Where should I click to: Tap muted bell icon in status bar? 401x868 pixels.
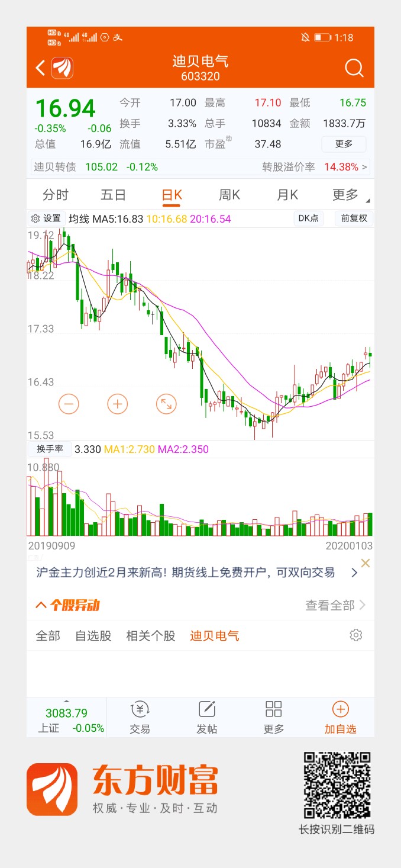[x=305, y=37]
